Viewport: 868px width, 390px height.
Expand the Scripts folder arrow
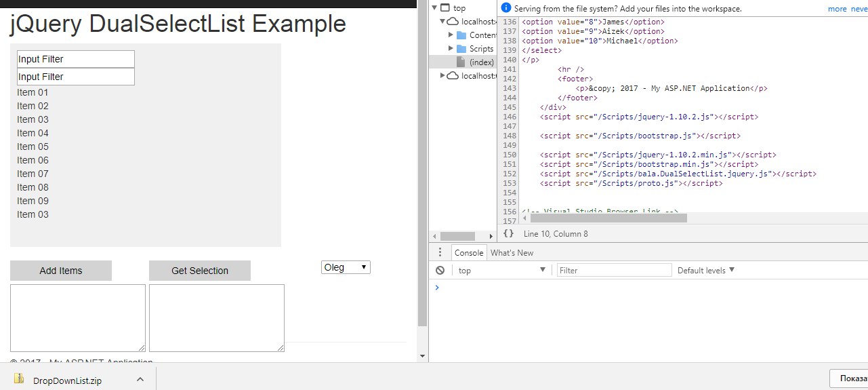pos(451,49)
